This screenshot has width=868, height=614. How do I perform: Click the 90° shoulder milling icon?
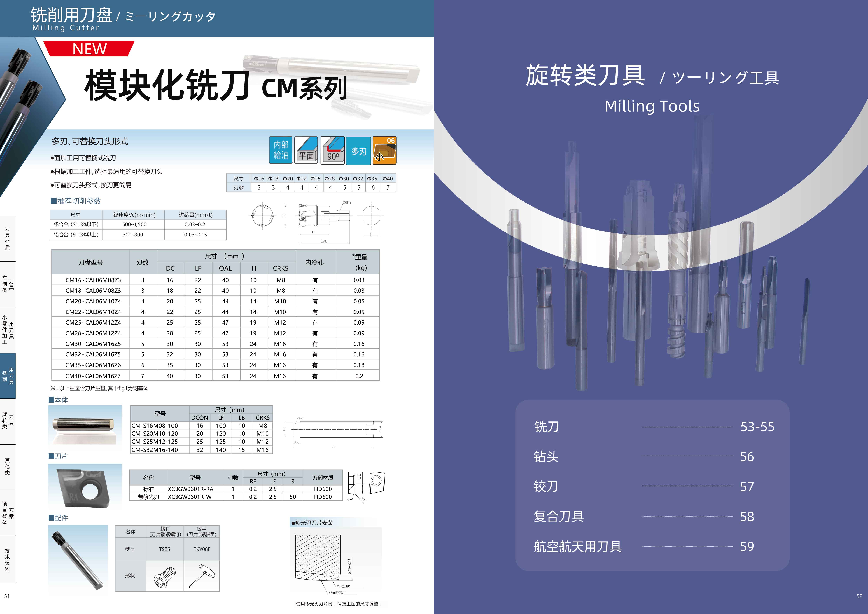[332, 150]
